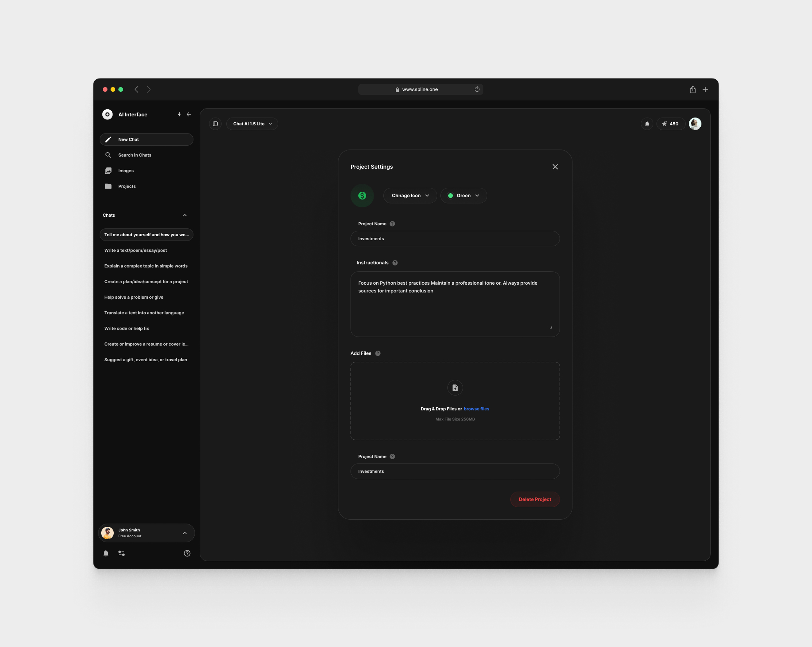The image size is (812, 647).
Task: Click the www.spline.one address bar
Action: tap(421, 89)
